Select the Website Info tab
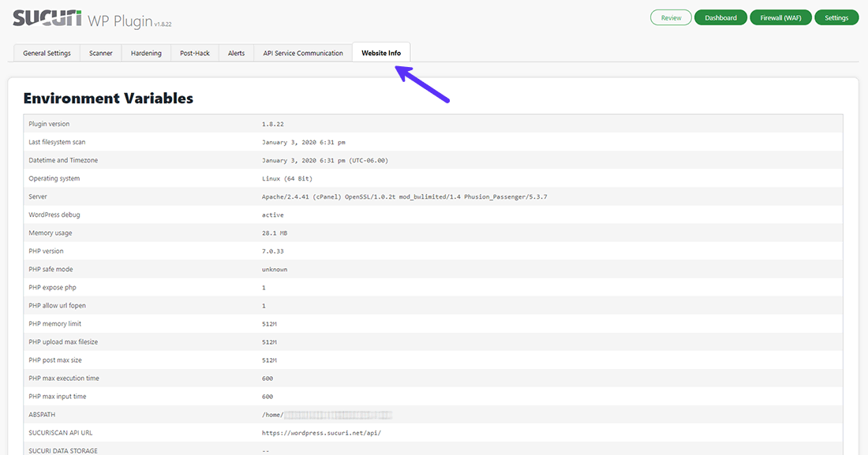 tap(381, 51)
